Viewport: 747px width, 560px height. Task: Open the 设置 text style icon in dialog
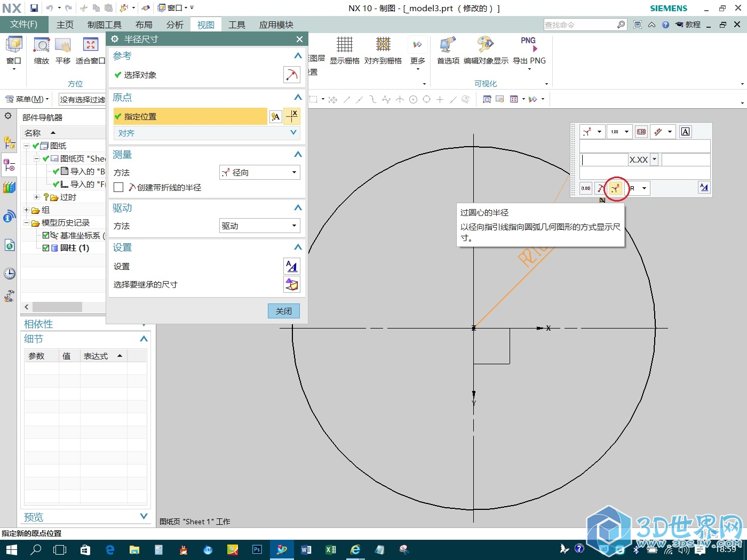pos(292,266)
